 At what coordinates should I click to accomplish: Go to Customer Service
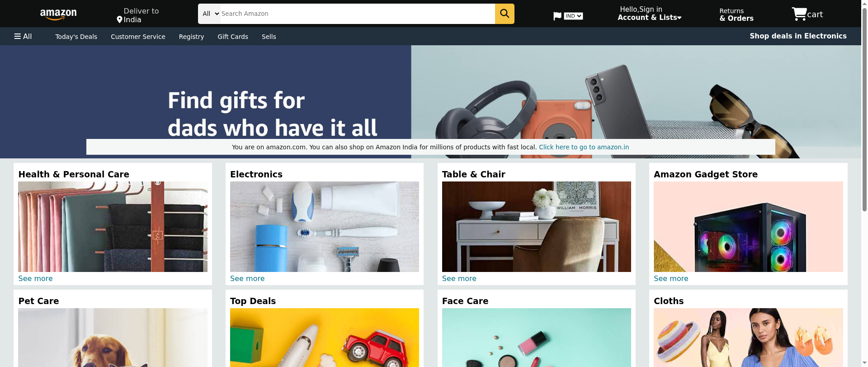[138, 37]
